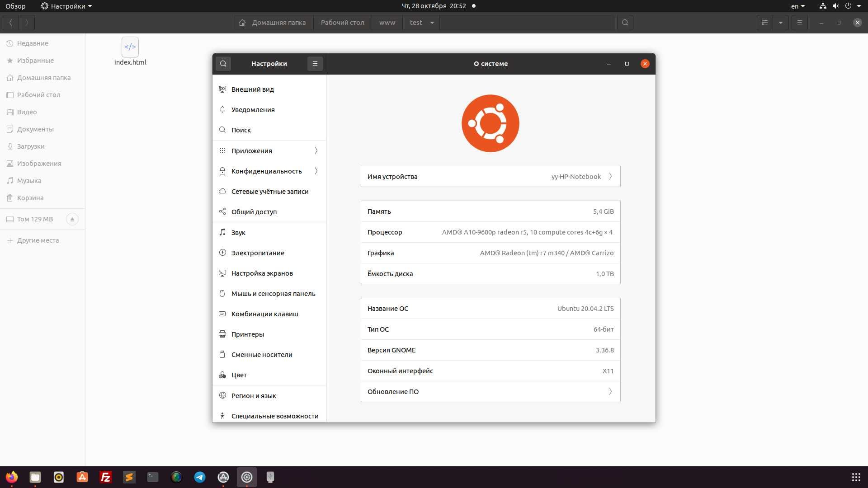The image size is (868, 488).
Task: Toggle list view in the file manager
Action: point(765,23)
